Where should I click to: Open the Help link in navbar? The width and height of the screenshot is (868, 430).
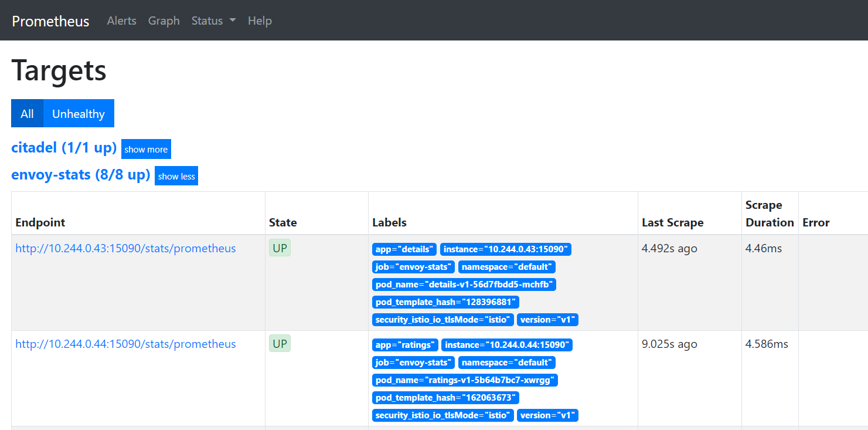pyautogui.click(x=260, y=21)
